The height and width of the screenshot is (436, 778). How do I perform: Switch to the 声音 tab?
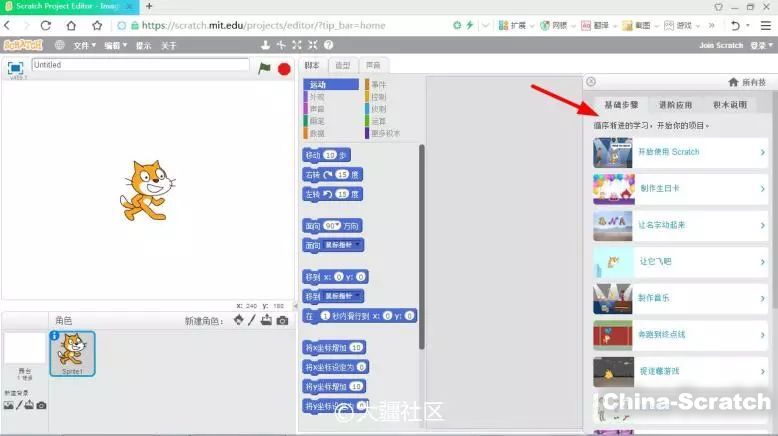[x=373, y=65]
